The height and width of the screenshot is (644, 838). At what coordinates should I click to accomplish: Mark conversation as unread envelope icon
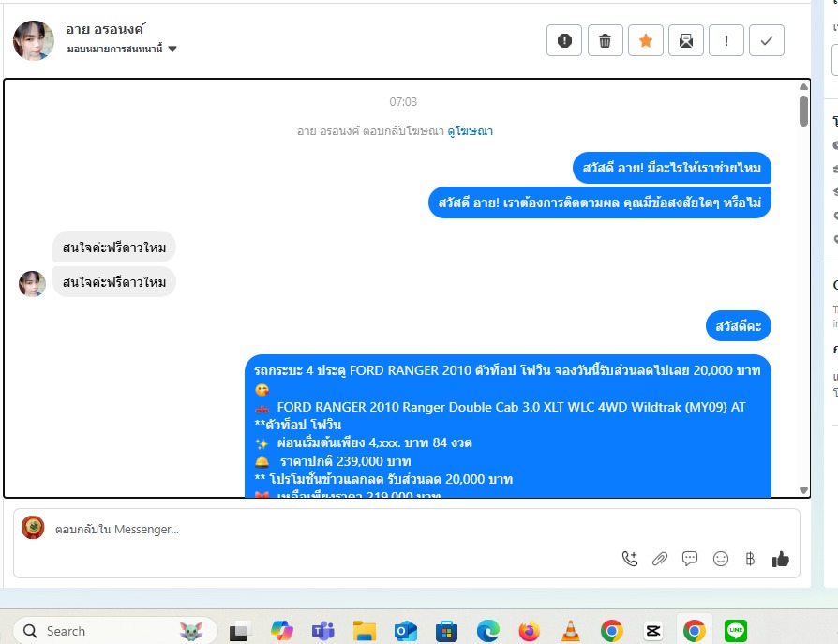tap(686, 40)
